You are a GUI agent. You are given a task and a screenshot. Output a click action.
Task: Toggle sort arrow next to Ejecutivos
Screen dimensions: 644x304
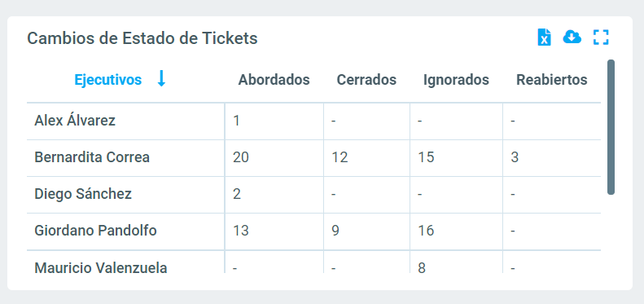click(x=161, y=78)
